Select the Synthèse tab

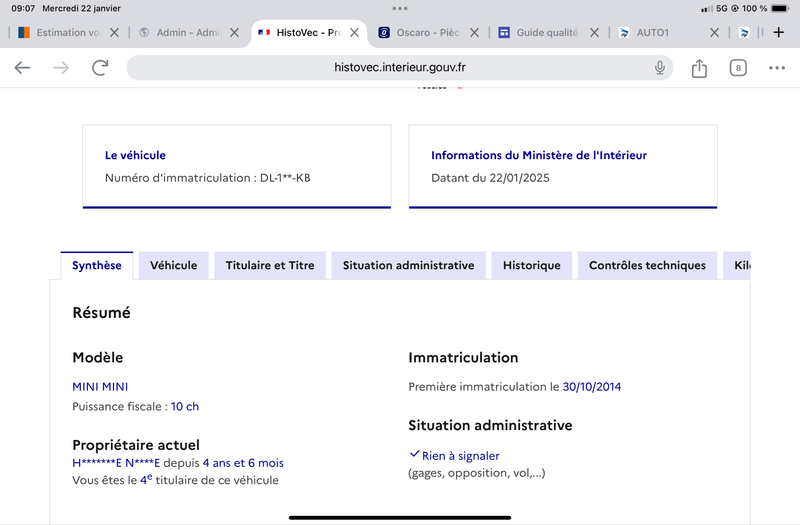[97, 265]
